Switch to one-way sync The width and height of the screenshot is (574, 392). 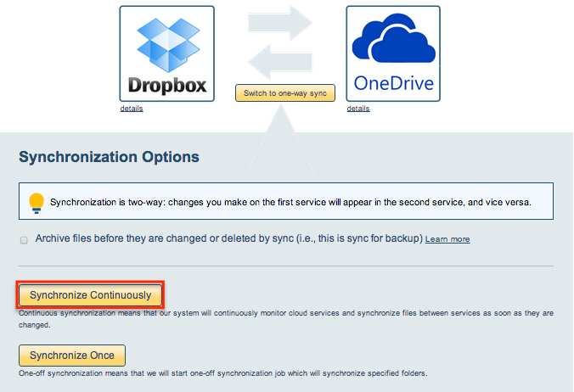285,92
